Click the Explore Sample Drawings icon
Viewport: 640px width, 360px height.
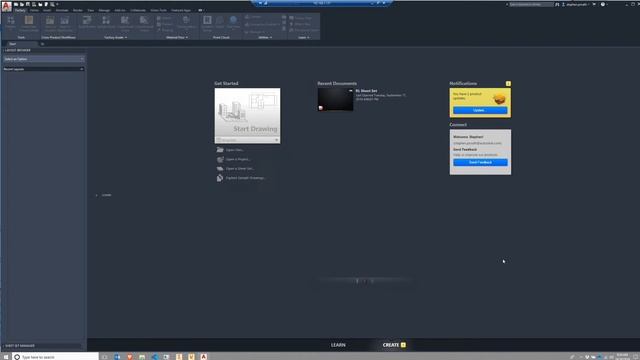click(x=220, y=178)
